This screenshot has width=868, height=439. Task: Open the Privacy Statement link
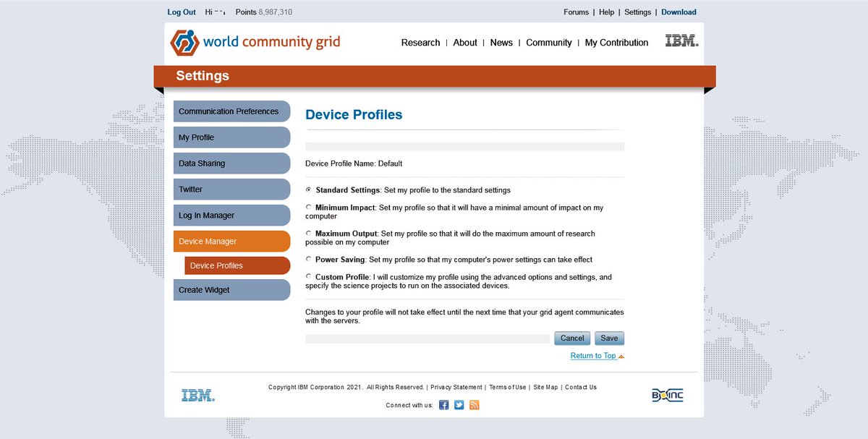(456, 388)
